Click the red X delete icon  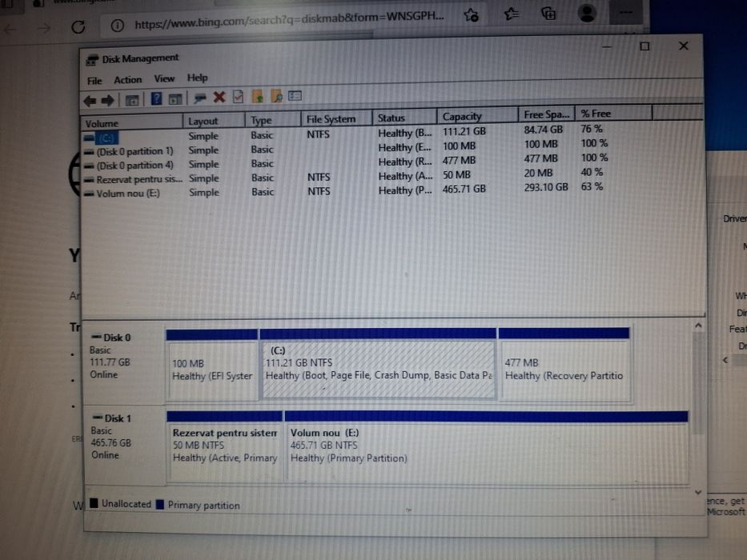(x=219, y=97)
